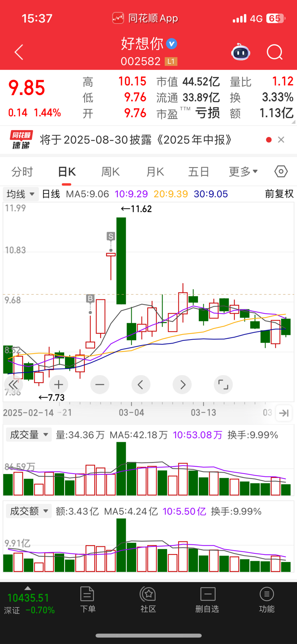The image size is (297, 644).
Task: Tap the 30:9.05 blue MA label
Action: click(x=211, y=194)
